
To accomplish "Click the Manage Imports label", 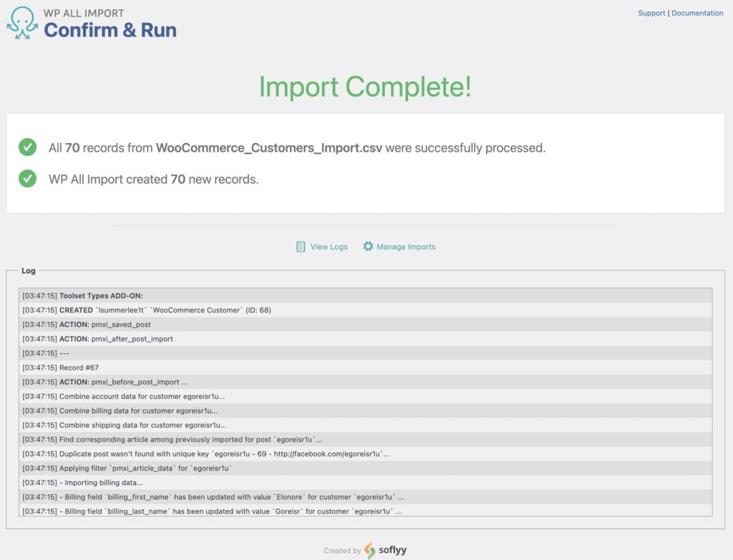I will click(x=407, y=246).
